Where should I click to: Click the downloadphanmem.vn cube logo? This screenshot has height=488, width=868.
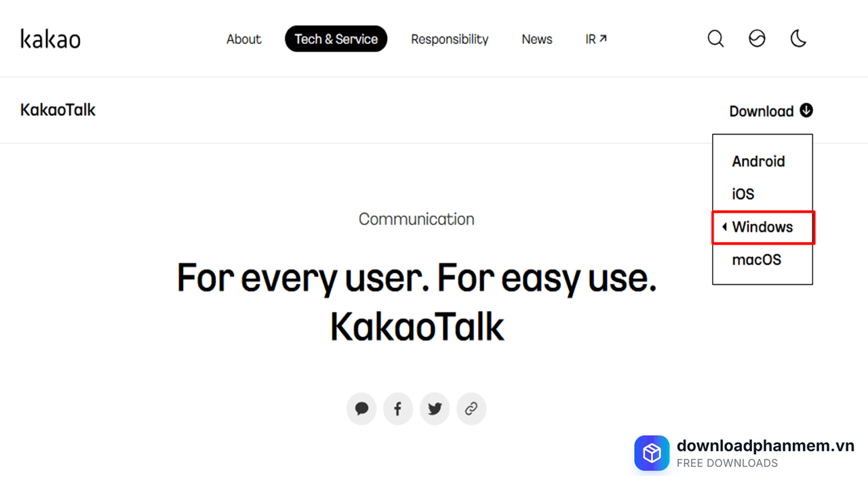(x=652, y=453)
